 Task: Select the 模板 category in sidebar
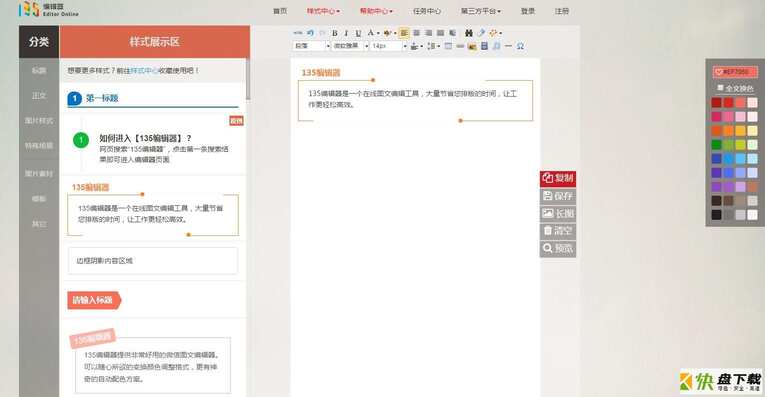click(x=39, y=198)
